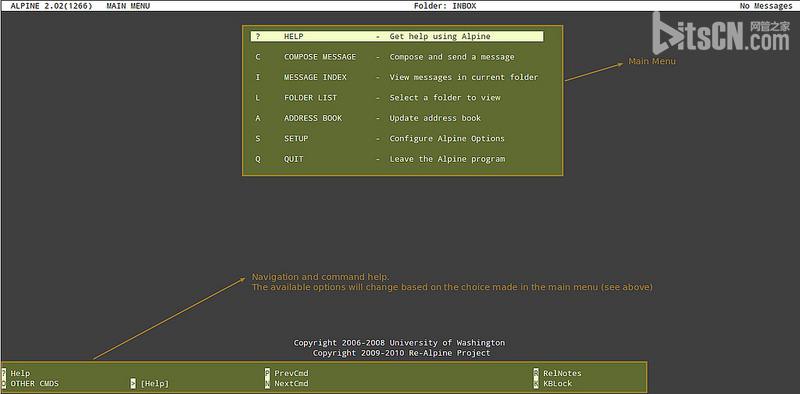
Task: Click the 'N' key hint beside NextCmd
Action: 267,383
